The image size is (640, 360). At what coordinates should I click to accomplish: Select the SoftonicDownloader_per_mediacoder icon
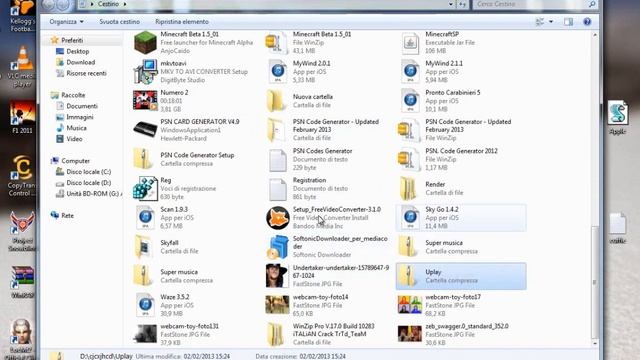click(278, 247)
